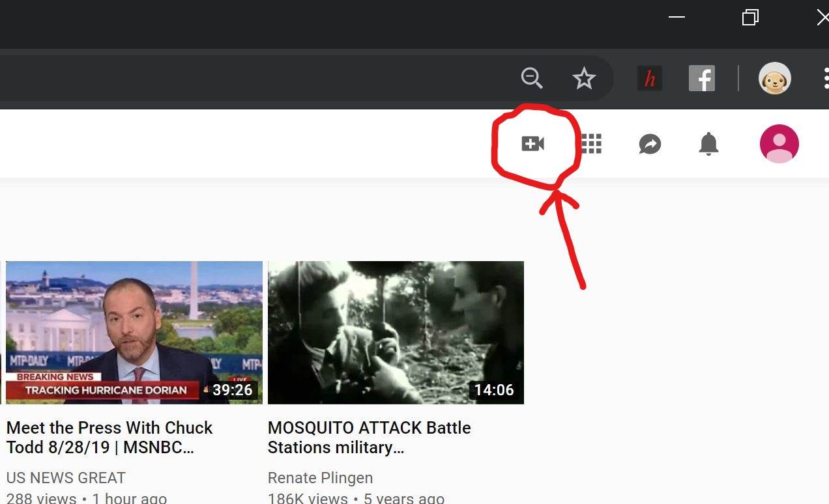
Task: Open the browser search magnifier icon
Action: coord(532,77)
